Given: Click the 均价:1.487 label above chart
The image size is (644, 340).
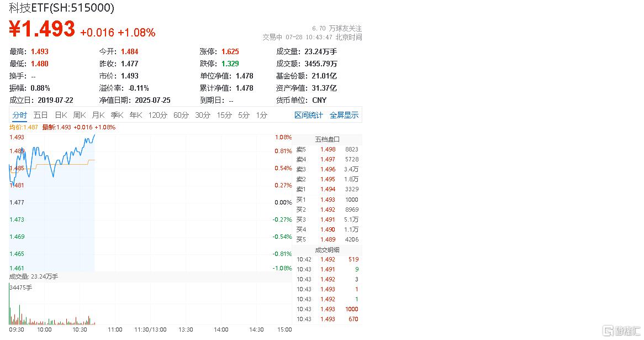Looking at the screenshot, I should pos(23,128).
